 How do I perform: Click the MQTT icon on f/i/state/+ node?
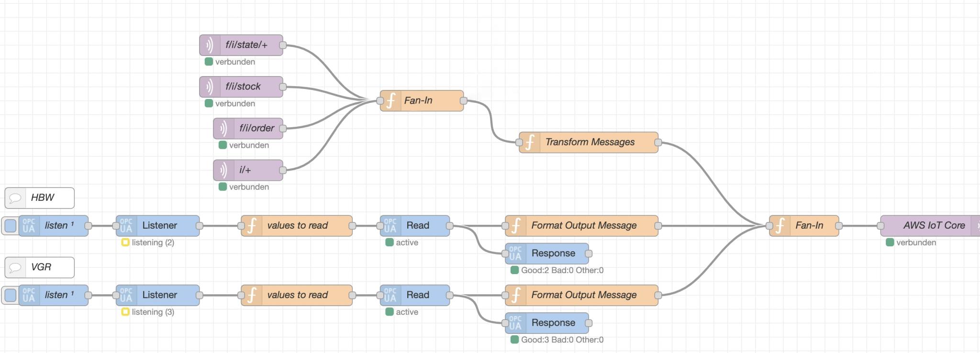[210, 45]
